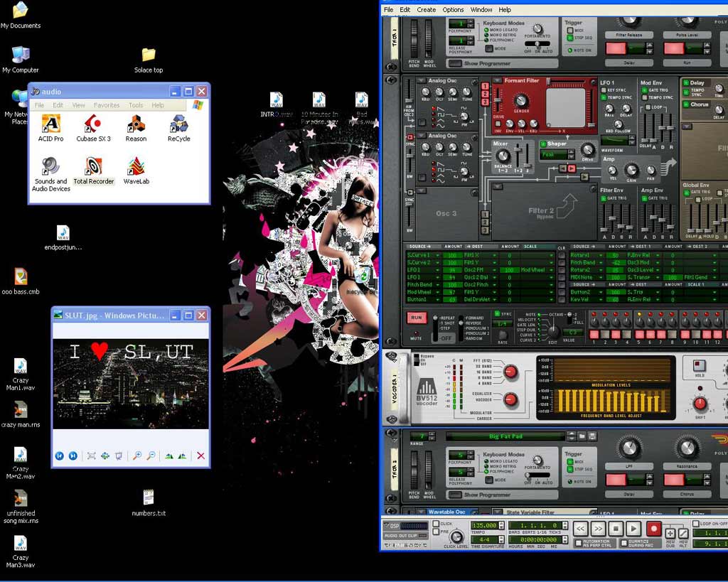
Task: Select the Crazy Man1.wav file icon
Action: [x=21, y=374]
